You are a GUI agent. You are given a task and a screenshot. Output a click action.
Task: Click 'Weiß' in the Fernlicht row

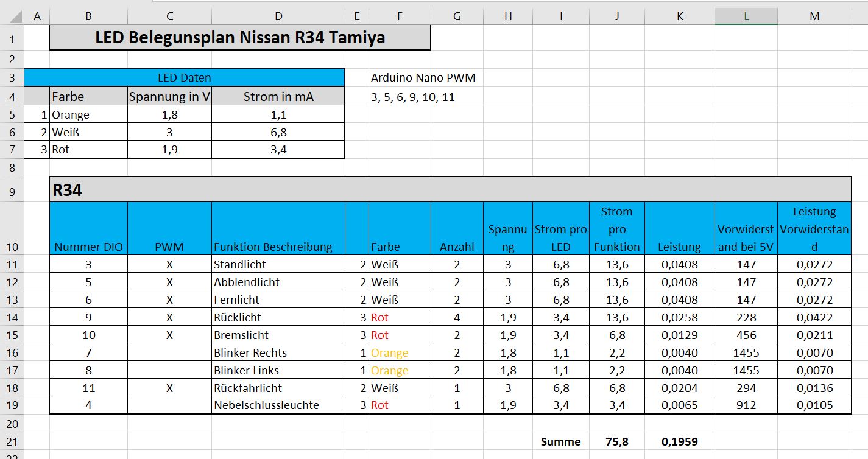[x=400, y=300]
